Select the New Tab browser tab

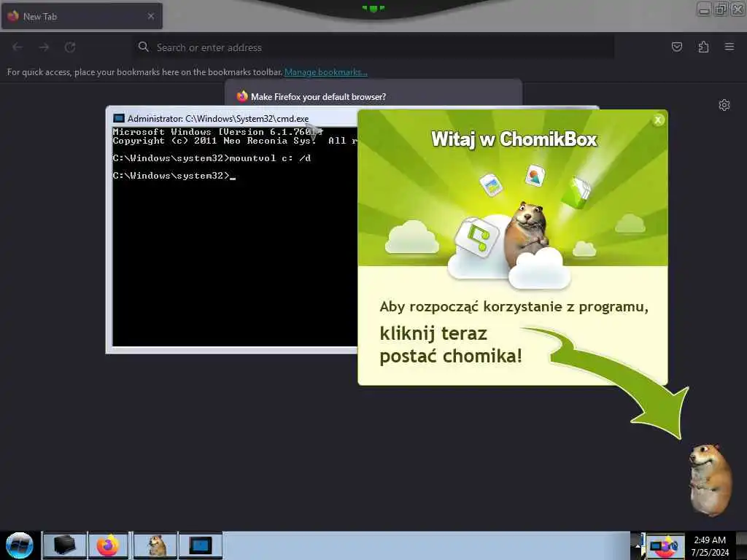coord(82,16)
